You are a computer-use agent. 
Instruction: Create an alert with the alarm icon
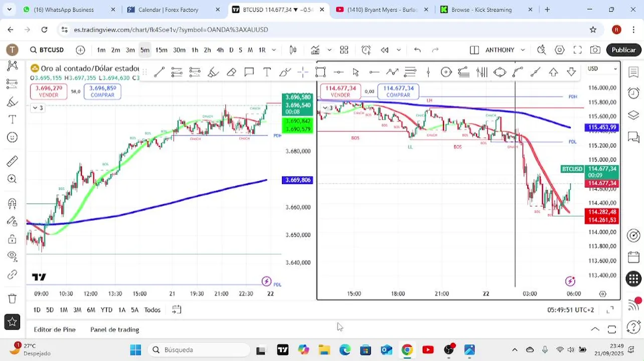tap(366, 50)
